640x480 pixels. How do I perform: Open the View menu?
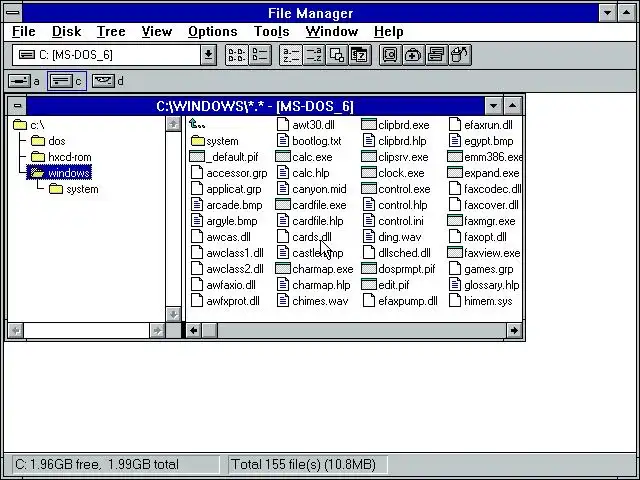[157, 31]
